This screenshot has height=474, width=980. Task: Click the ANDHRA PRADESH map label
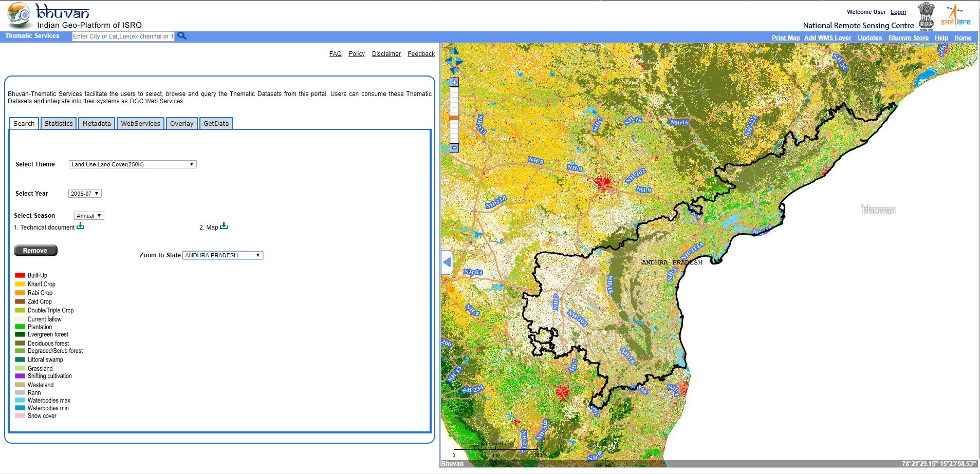pyautogui.click(x=672, y=262)
